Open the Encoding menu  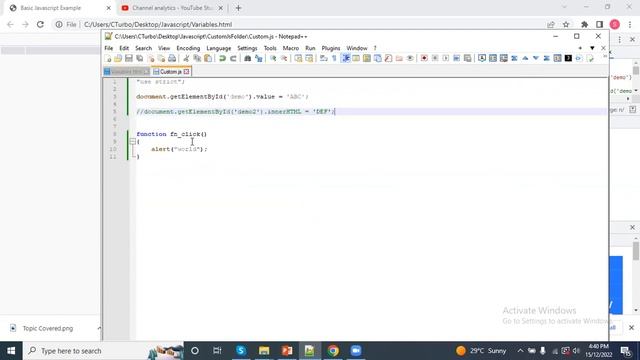(x=188, y=48)
